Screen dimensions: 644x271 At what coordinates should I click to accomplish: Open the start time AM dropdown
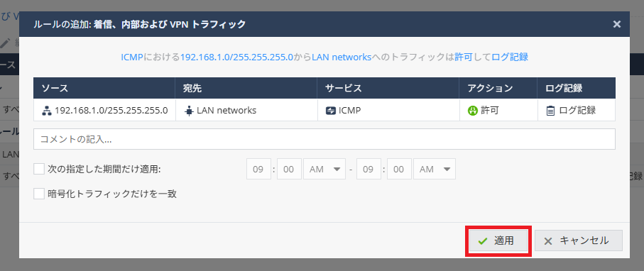pyautogui.click(x=324, y=169)
